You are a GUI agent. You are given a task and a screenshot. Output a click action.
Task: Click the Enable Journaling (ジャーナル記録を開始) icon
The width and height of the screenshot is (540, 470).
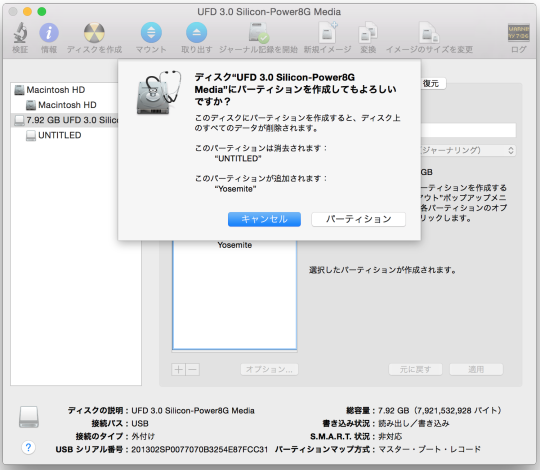(x=259, y=33)
